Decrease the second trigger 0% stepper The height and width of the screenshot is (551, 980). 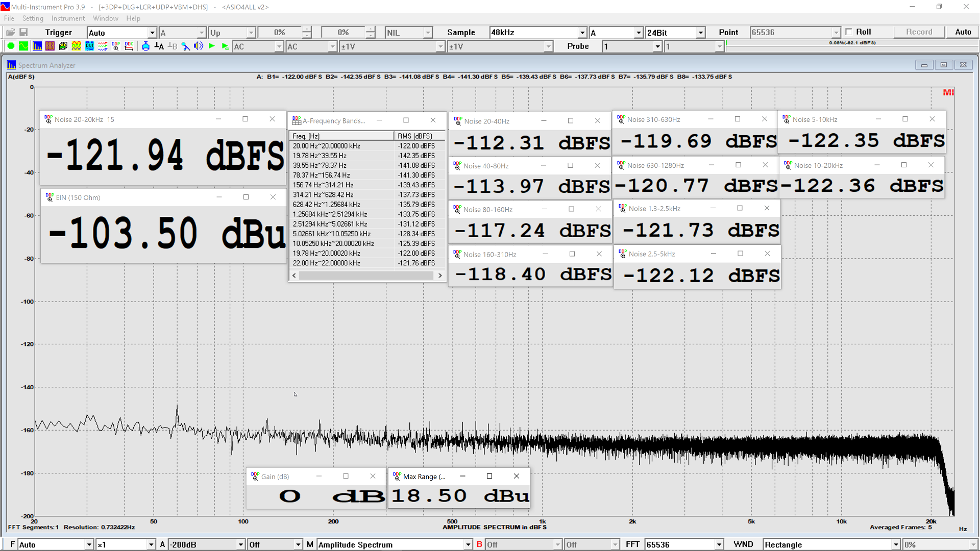(371, 35)
